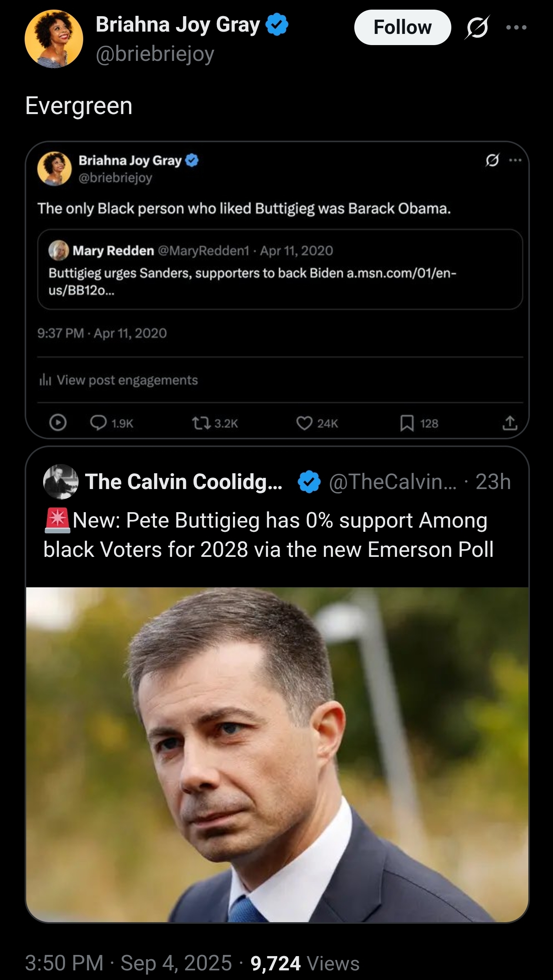Viewport: 553px width, 980px height.
Task: Open the main post's three-dot more menu
Action: point(516,27)
